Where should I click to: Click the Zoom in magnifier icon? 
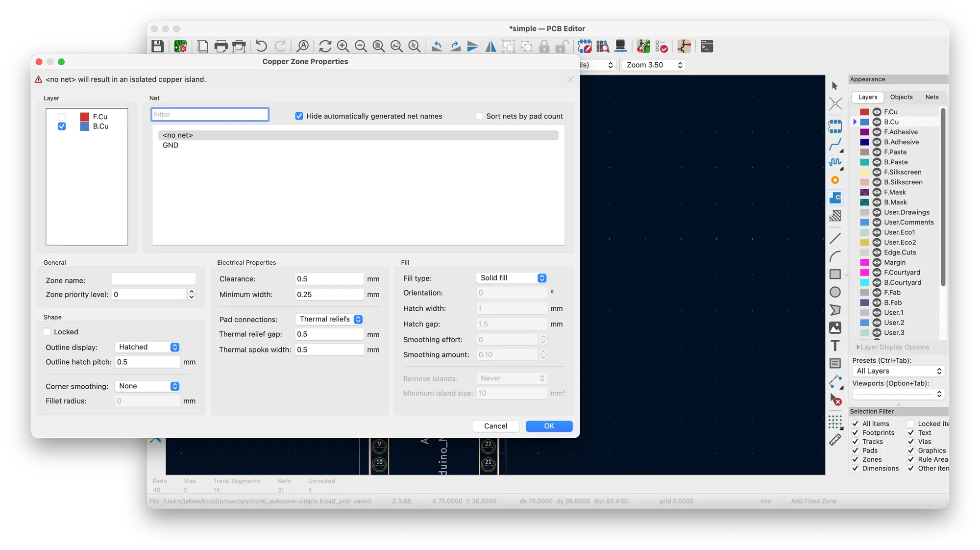click(x=343, y=47)
